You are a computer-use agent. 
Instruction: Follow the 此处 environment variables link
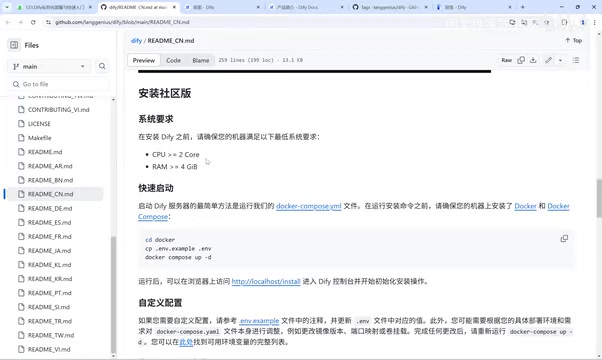(x=186, y=342)
